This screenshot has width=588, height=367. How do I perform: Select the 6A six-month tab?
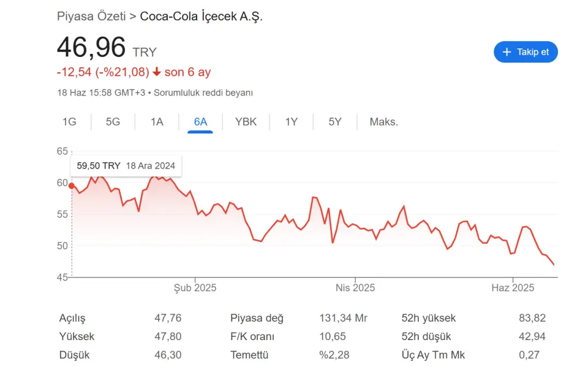pyautogui.click(x=200, y=122)
